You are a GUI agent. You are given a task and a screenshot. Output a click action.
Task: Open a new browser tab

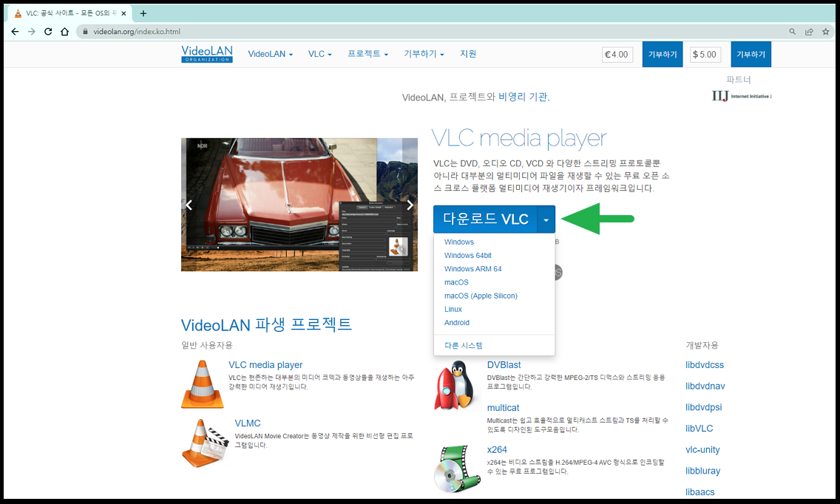click(143, 13)
